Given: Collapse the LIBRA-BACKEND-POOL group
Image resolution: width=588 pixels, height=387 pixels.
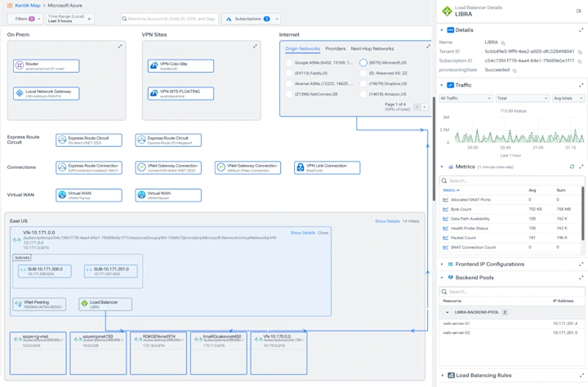Looking at the screenshot, I should pos(448,313).
